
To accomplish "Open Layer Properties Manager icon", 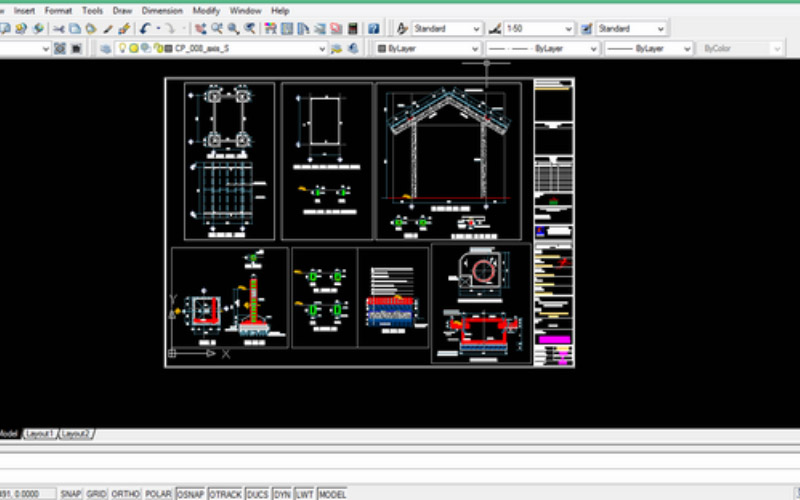I will (x=106, y=48).
